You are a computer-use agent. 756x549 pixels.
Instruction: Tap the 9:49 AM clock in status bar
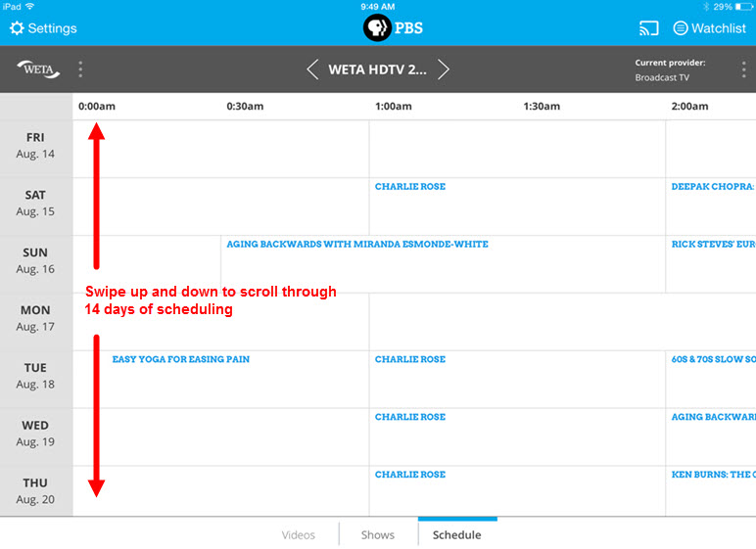coord(378,7)
